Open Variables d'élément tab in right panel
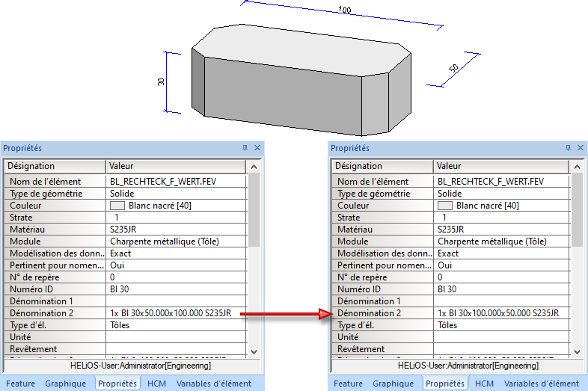Screen dimensions: 588x391 [x=542, y=384]
